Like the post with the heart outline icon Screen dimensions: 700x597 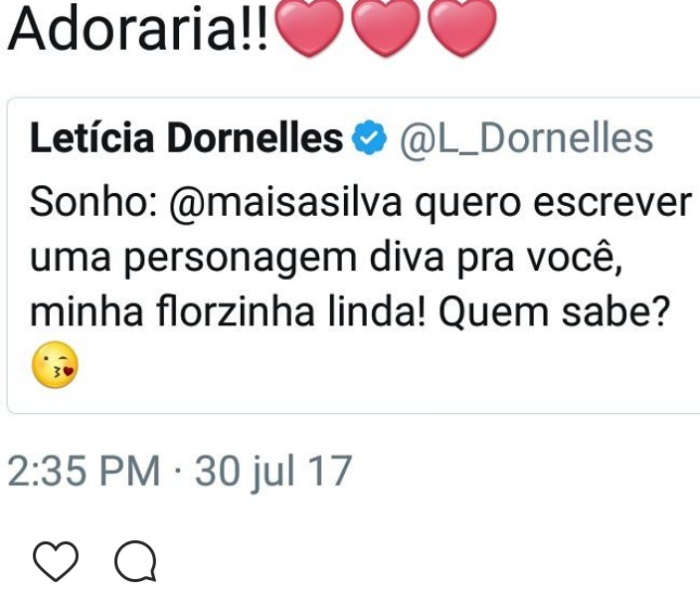(55, 563)
